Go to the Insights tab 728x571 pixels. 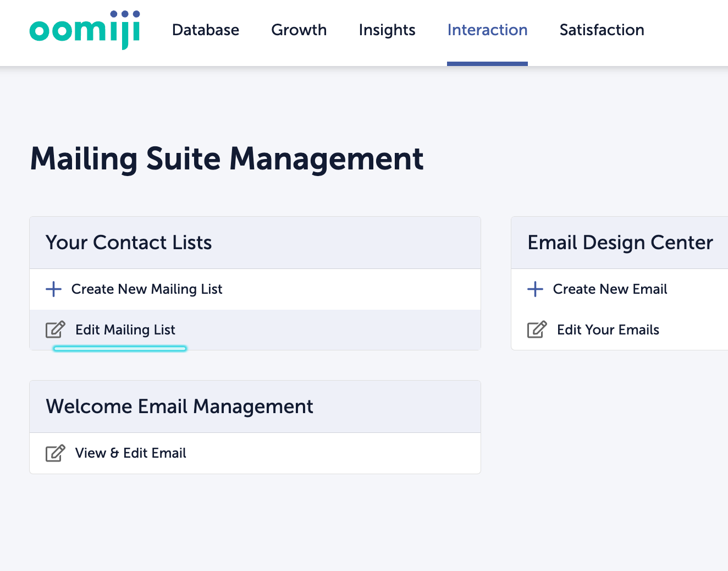pyautogui.click(x=387, y=30)
